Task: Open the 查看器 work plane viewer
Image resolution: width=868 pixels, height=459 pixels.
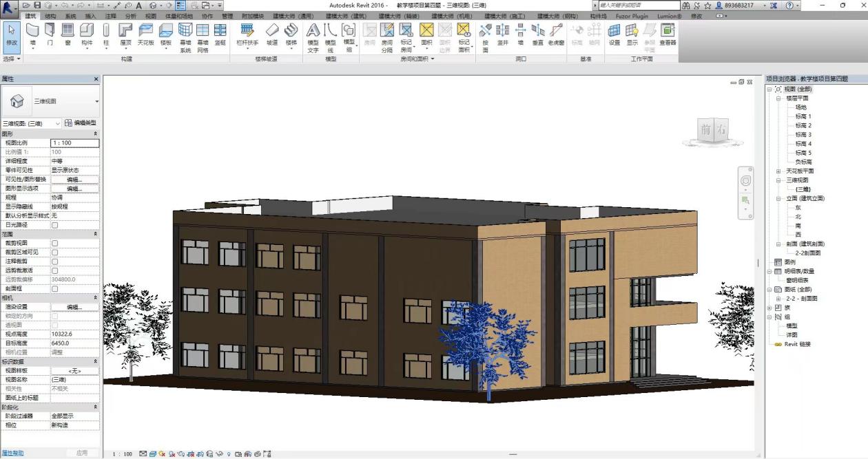Action: point(668,34)
